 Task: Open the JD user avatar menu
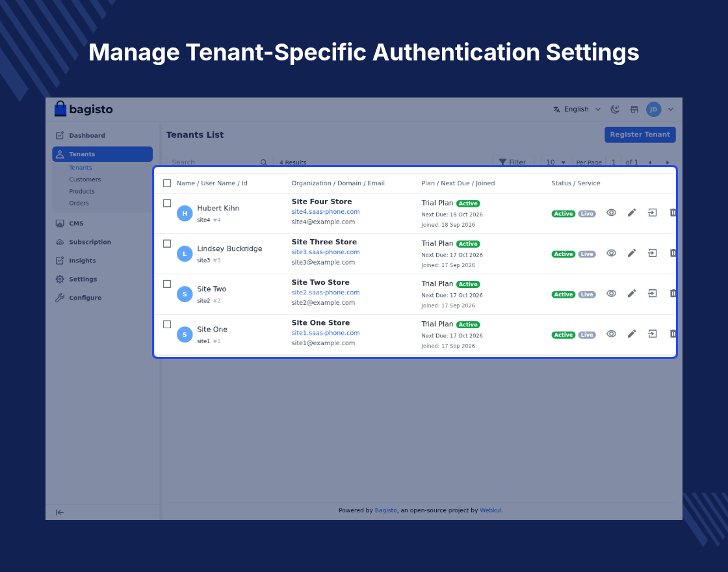[x=654, y=110]
